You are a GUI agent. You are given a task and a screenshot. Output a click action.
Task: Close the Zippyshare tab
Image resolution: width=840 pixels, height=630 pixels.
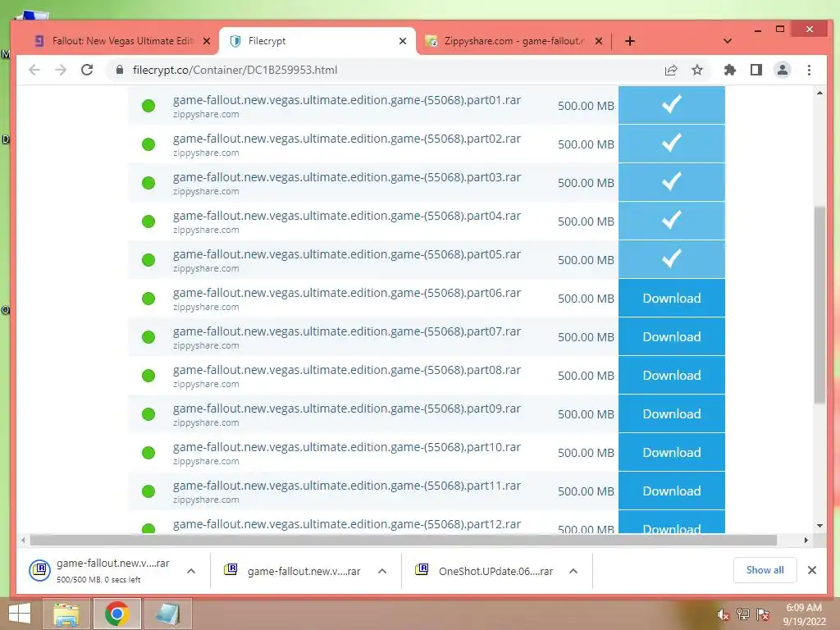pyautogui.click(x=599, y=41)
